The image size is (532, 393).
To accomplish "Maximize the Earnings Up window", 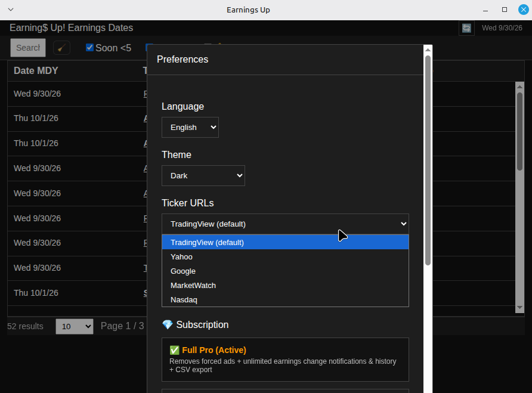I will pos(505,10).
